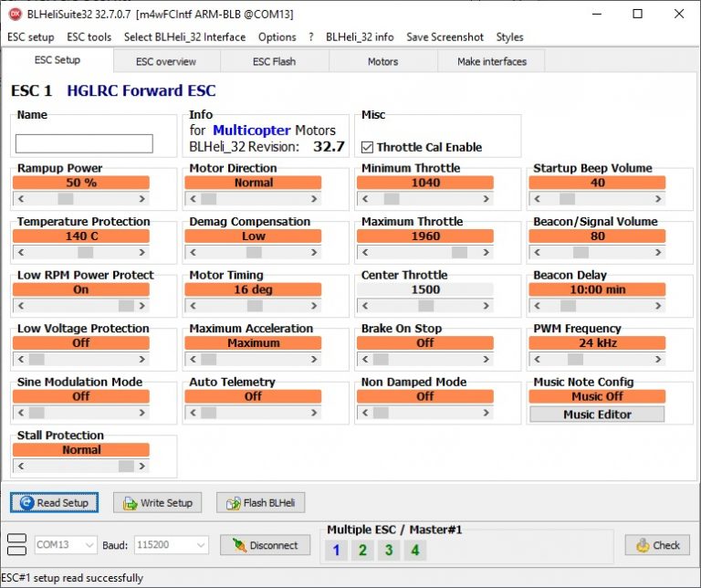Decrease Temperature Protection left arrow
The width and height of the screenshot is (701, 588).
(21, 252)
